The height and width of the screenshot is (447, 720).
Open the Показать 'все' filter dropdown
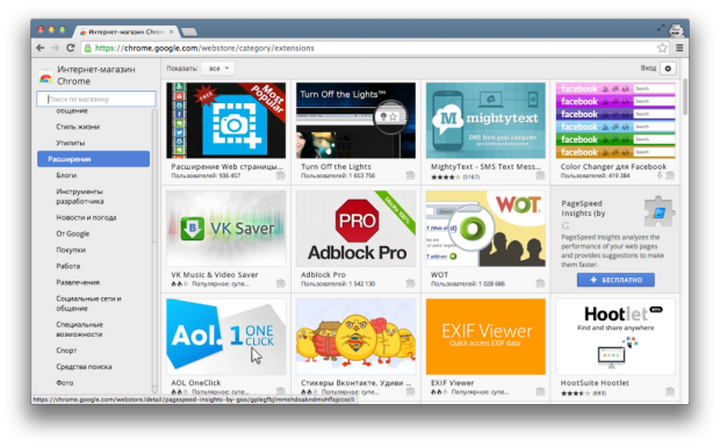(218, 68)
